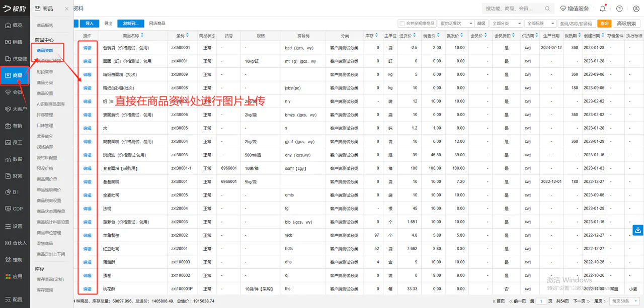
Task: Open 商品分类 in submenu
Action: [45, 83]
